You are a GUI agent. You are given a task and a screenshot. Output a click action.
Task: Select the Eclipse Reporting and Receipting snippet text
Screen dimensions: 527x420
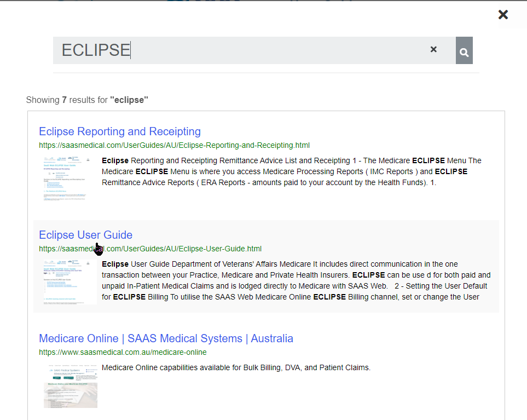(x=292, y=171)
